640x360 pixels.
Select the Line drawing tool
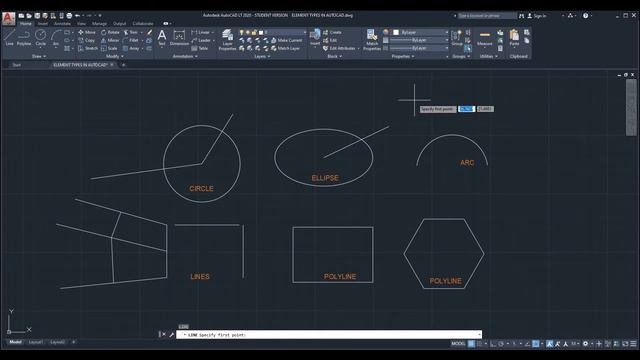9,38
